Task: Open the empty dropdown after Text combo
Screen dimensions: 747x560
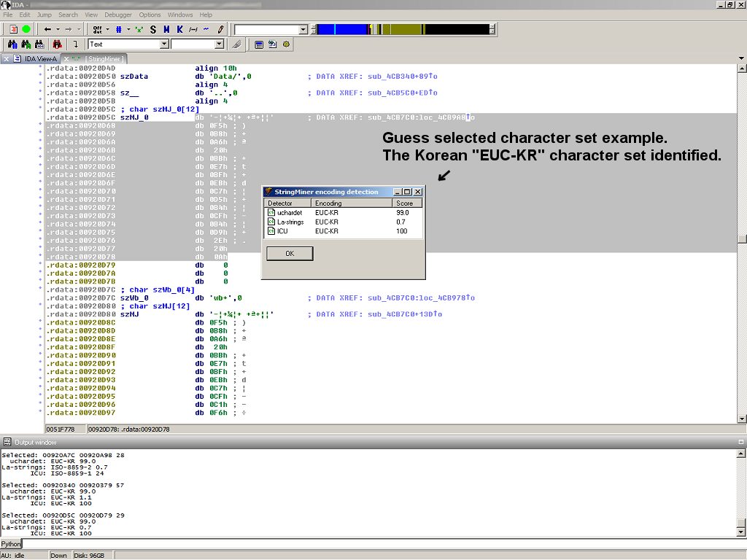Action: [x=219, y=44]
